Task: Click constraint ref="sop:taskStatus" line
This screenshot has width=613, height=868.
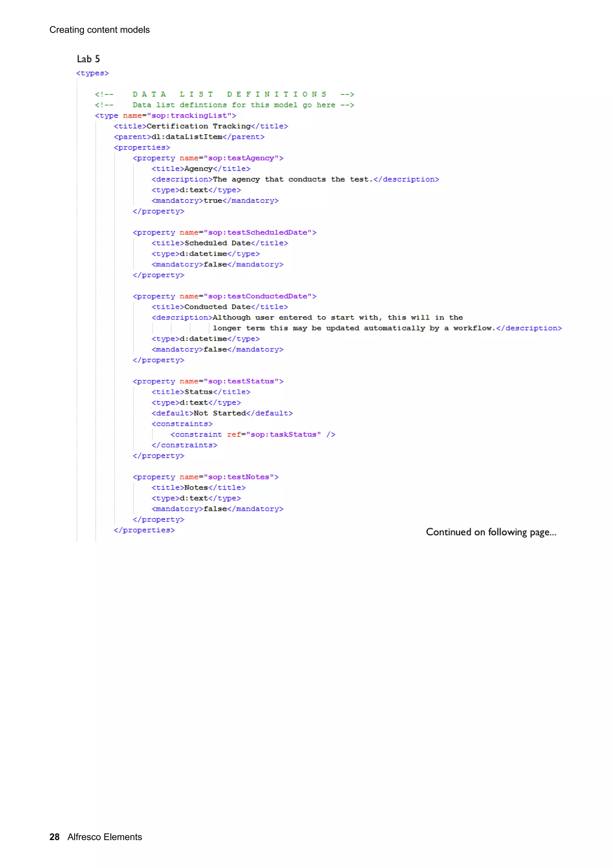Action: tap(253, 434)
